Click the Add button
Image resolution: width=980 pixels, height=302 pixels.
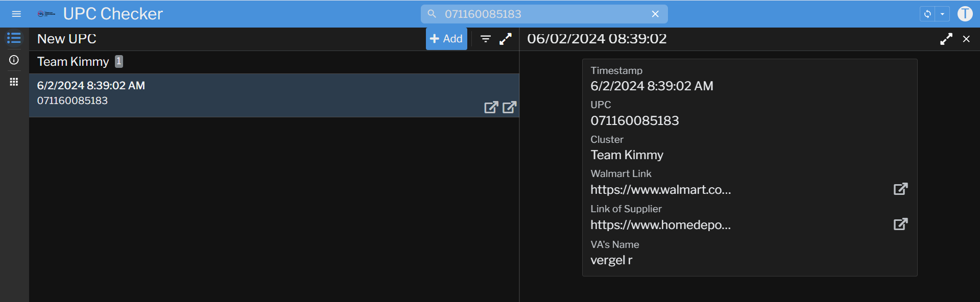pos(446,39)
